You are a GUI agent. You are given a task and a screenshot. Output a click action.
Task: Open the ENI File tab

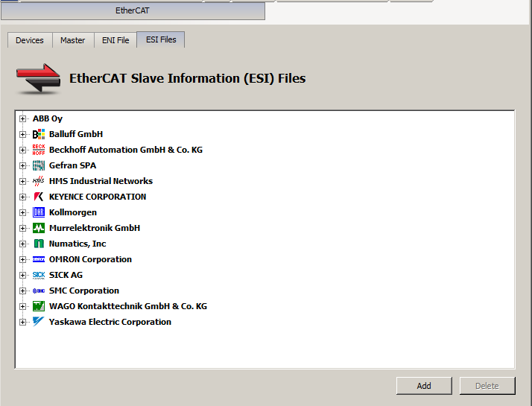point(115,40)
